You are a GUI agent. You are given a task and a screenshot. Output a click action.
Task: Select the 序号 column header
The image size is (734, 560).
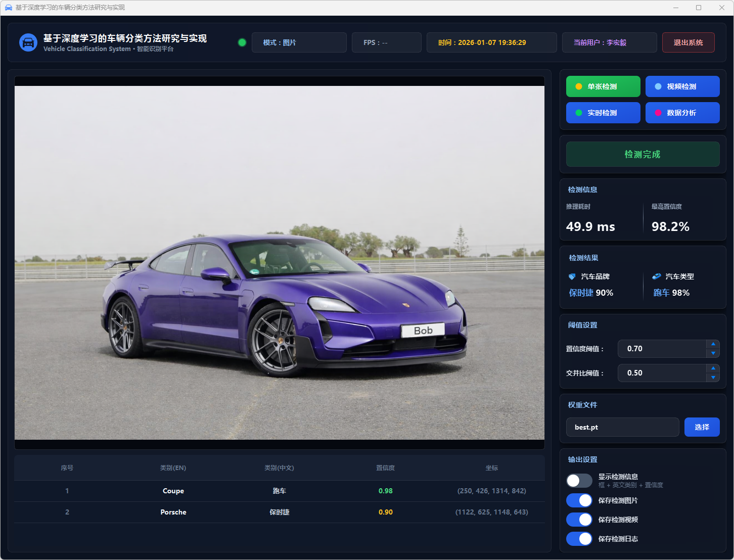pos(67,468)
